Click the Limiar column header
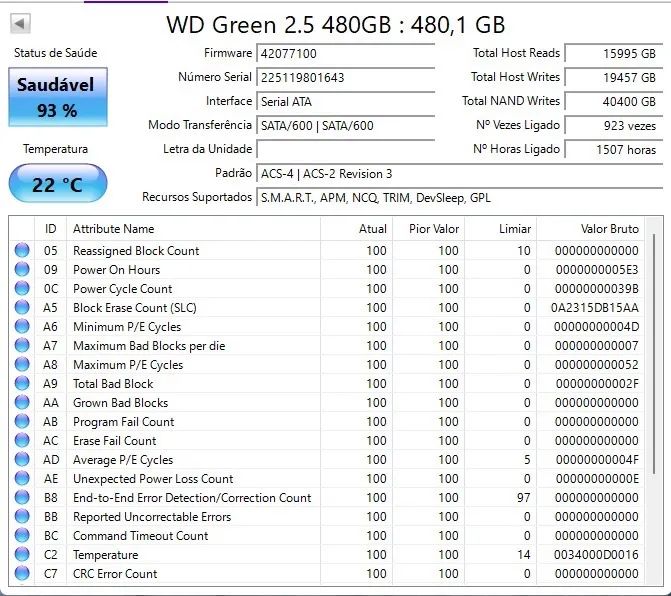The image size is (671, 596). [x=500, y=228]
